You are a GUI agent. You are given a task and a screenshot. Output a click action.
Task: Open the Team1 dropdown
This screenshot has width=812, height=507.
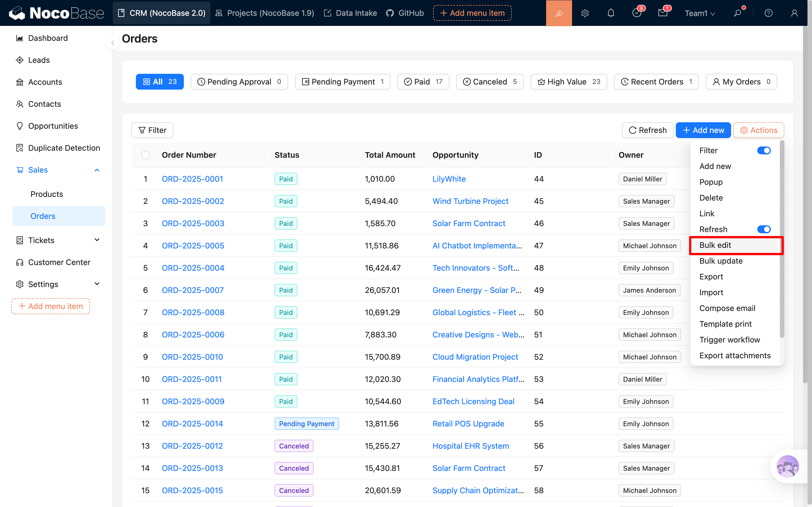(700, 13)
